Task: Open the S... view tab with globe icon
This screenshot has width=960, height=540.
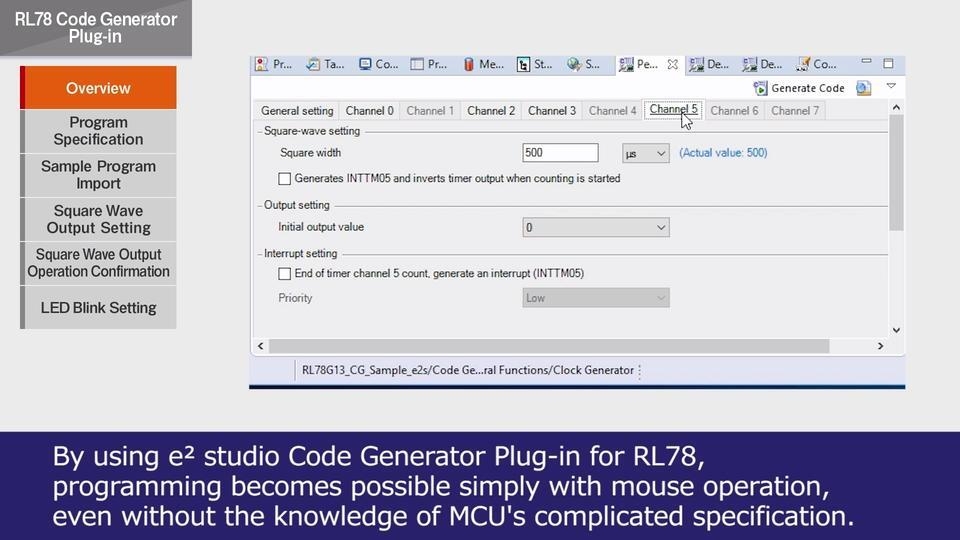Action: pyautogui.click(x=583, y=64)
